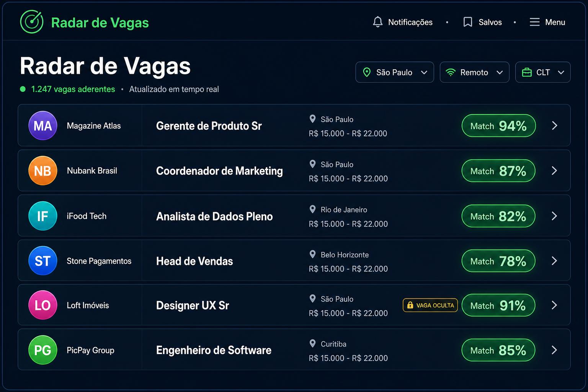Viewport: 588px width, 392px height.
Task: Expand Designer UX Sr row chevron
Action: (554, 305)
